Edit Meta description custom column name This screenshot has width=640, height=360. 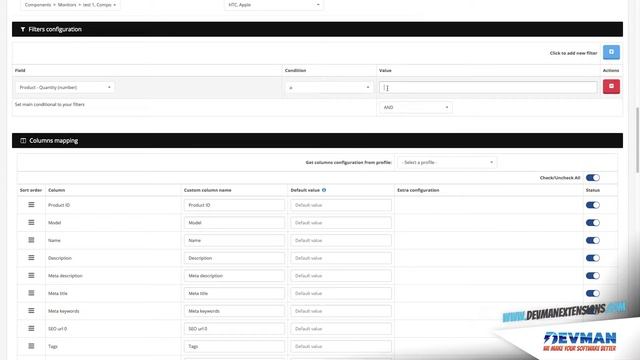(234, 276)
